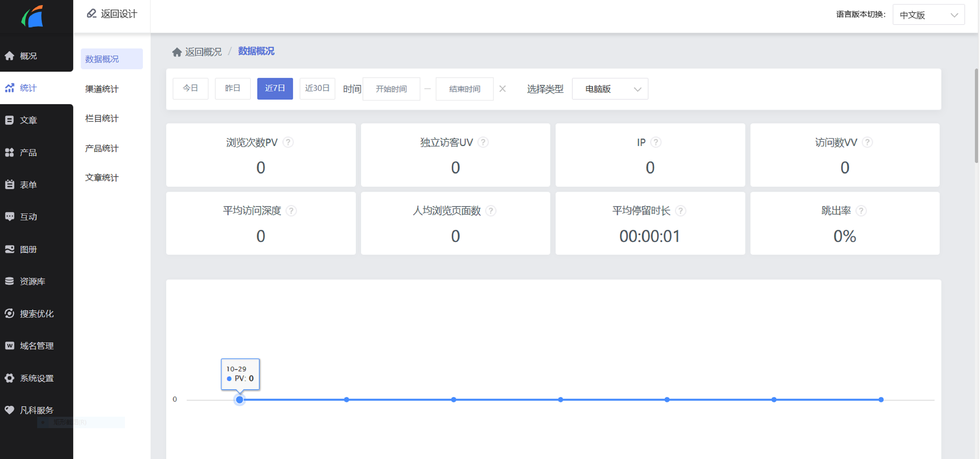Image resolution: width=980 pixels, height=459 pixels.
Task: Go to 栏目统计 in the submenu
Action: [102, 119]
